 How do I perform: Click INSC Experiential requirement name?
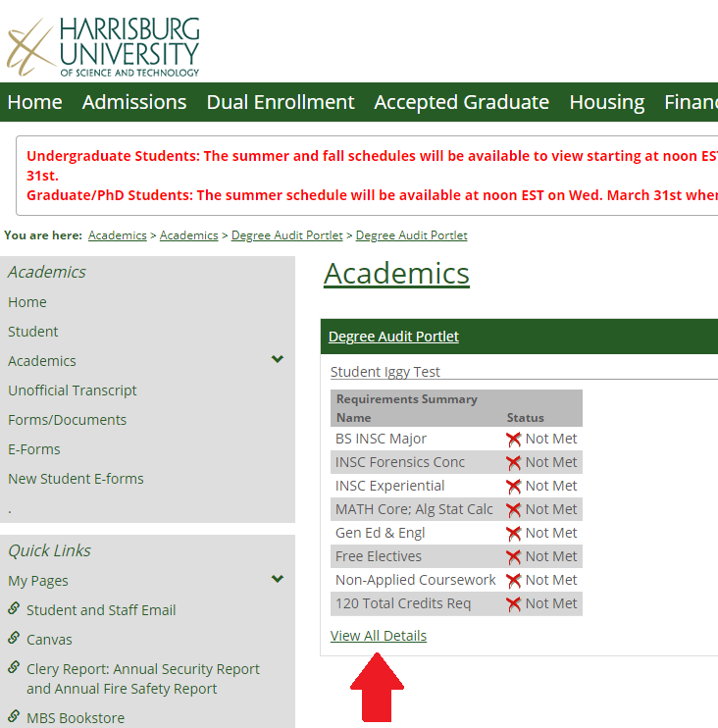click(x=389, y=486)
